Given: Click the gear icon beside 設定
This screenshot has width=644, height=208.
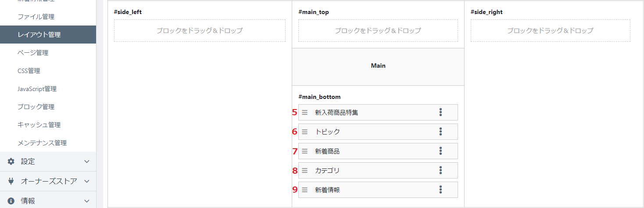Looking at the screenshot, I should 11,161.
